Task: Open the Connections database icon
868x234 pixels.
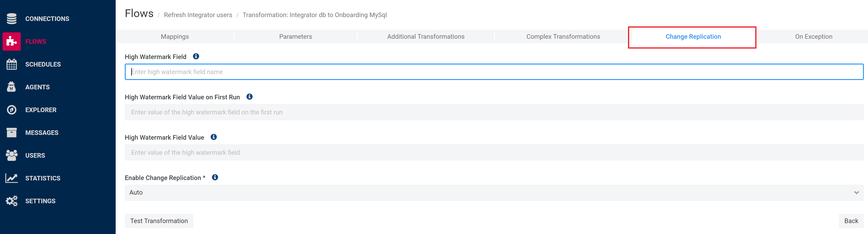Action: (x=12, y=19)
